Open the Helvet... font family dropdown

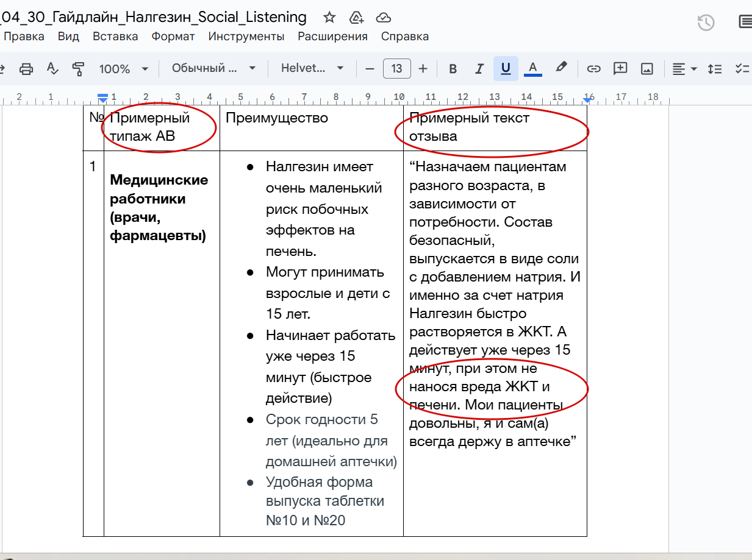[312, 68]
